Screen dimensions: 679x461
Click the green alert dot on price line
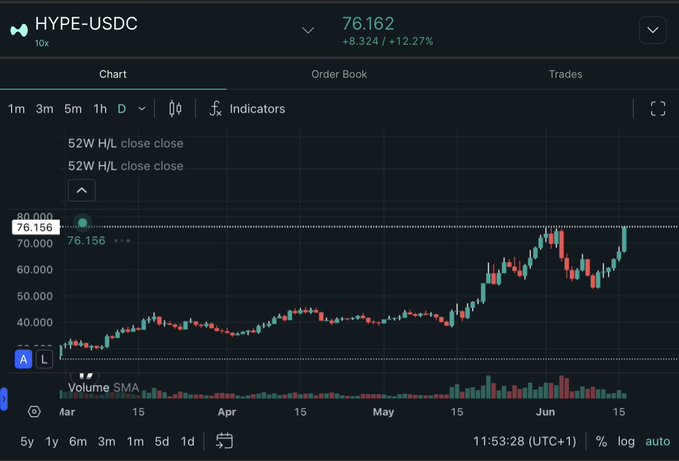click(82, 223)
